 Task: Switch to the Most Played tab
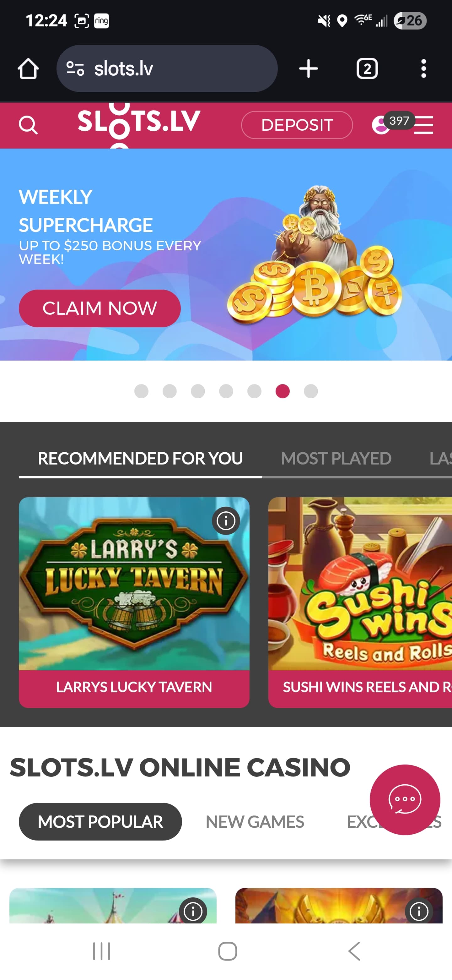[x=336, y=458]
